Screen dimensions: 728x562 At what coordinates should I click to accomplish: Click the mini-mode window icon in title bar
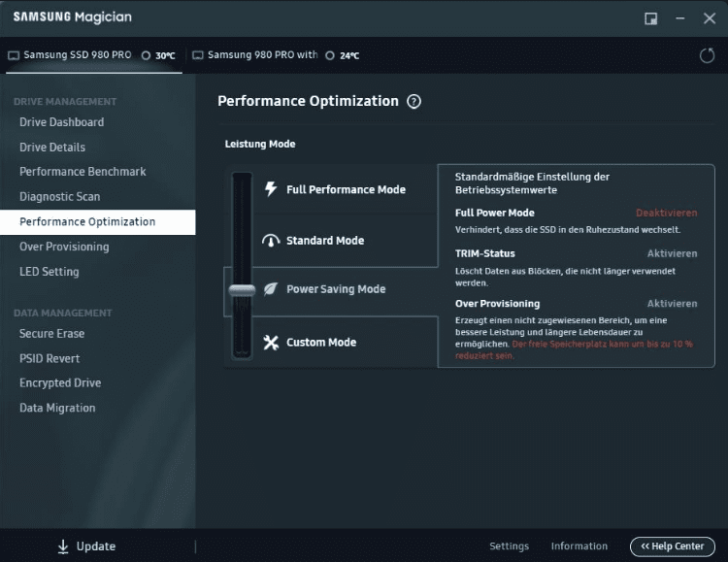click(651, 18)
